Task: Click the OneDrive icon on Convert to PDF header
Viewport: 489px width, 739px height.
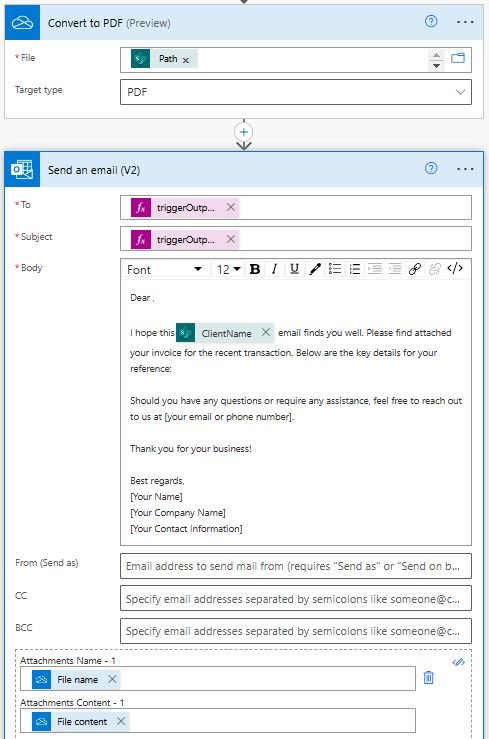Action: (22, 22)
